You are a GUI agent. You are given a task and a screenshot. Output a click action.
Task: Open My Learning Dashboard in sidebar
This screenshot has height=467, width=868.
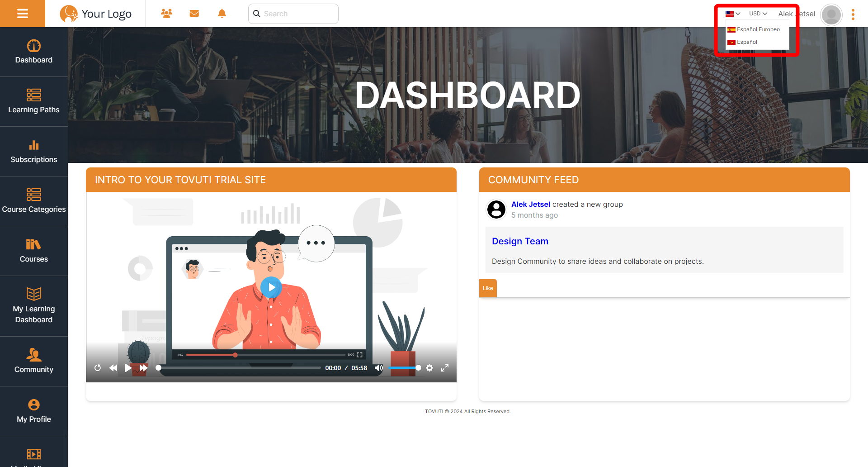[34, 306]
